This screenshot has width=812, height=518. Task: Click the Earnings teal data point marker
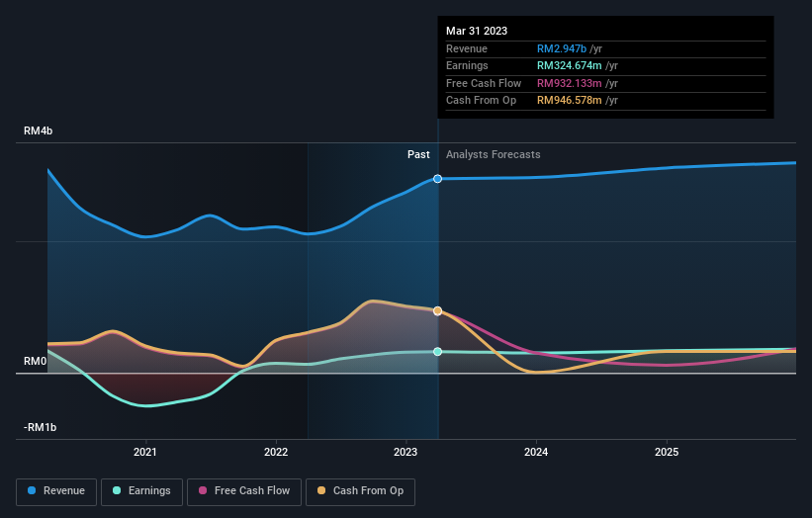point(437,351)
